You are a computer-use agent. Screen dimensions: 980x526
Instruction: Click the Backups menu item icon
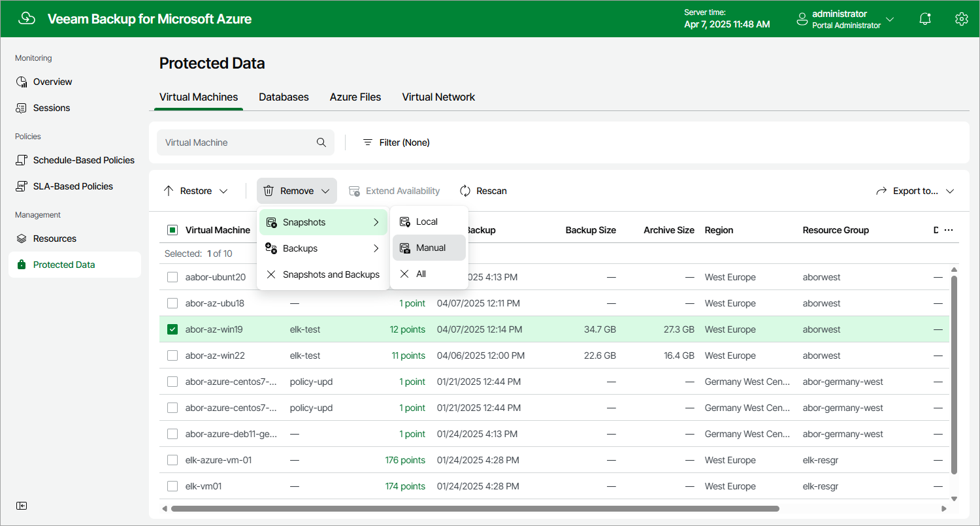point(271,248)
